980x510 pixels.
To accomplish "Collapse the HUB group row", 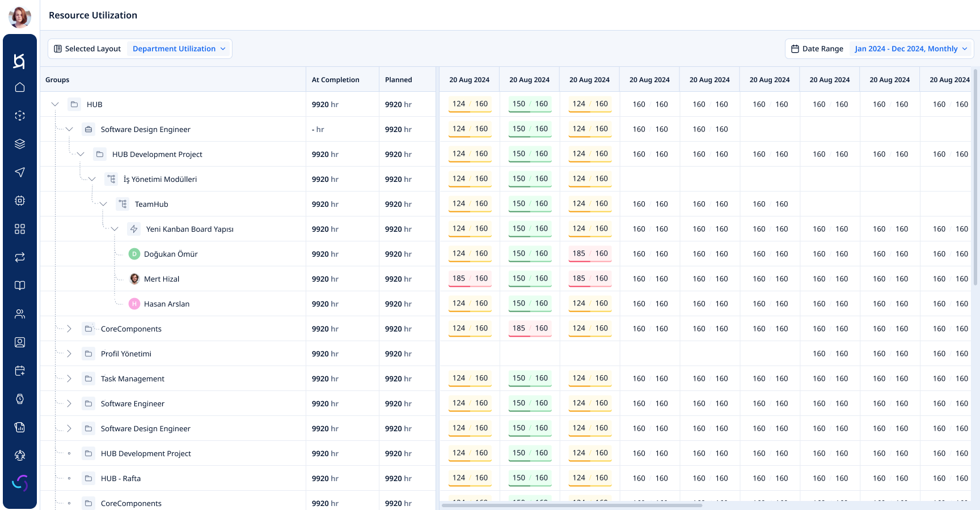I will pos(55,104).
